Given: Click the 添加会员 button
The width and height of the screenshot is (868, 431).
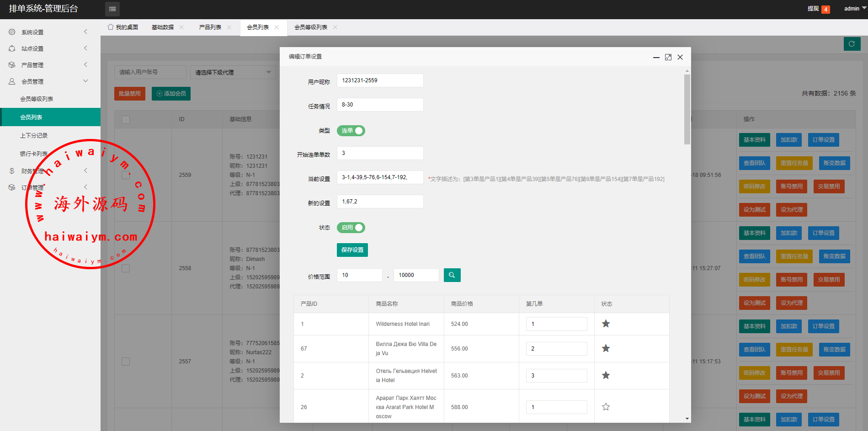Looking at the screenshot, I should pos(171,94).
